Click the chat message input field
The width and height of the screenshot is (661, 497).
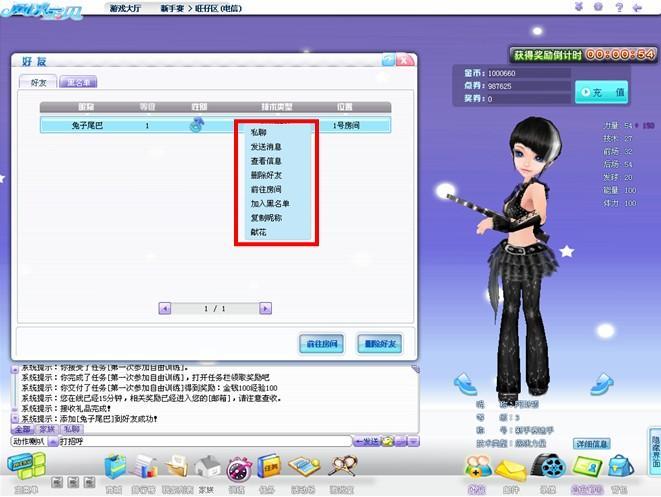coord(205,441)
